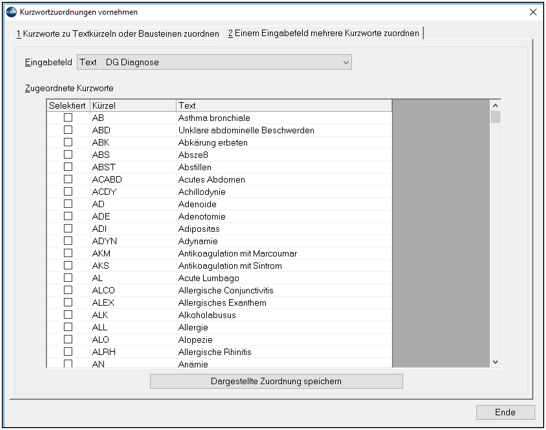Tick the ALL Allergie checkbox
Image resolution: width=546 pixels, height=430 pixels.
(x=68, y=327)
